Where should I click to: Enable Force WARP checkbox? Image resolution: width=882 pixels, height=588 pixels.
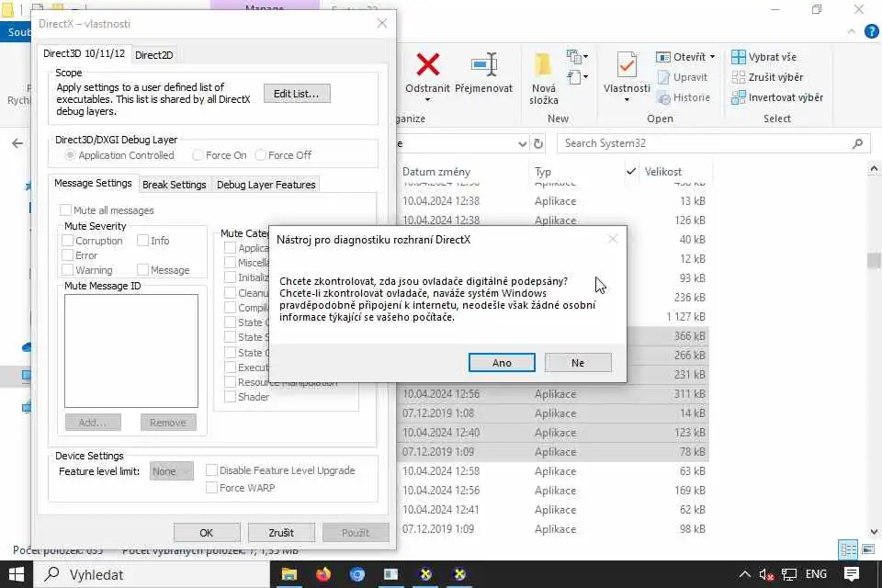tap(211, 487)
